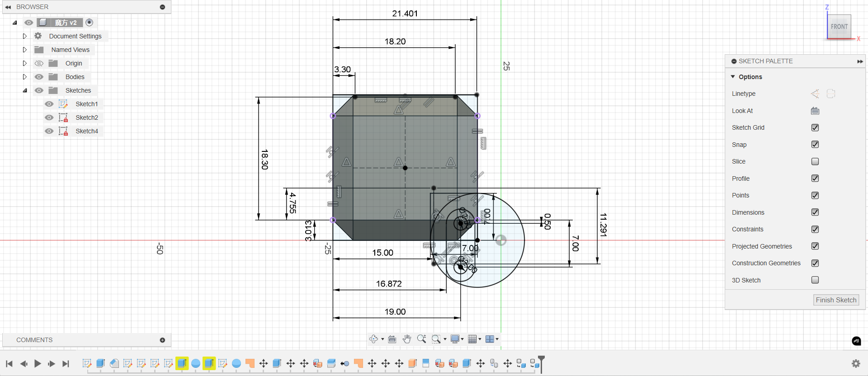Click the FRONT face of the ViewCube
868x376 pixels.
(839, 27)
